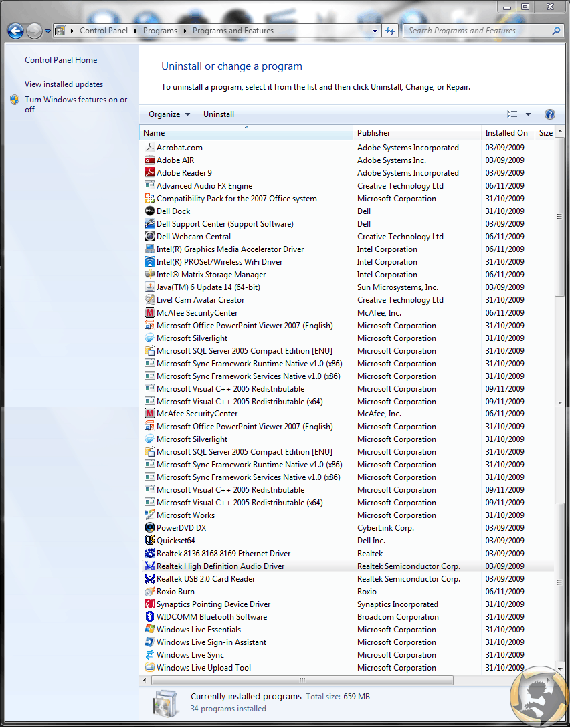Open the recent pages dropdown arrow
570x728 pixels.
47,31
